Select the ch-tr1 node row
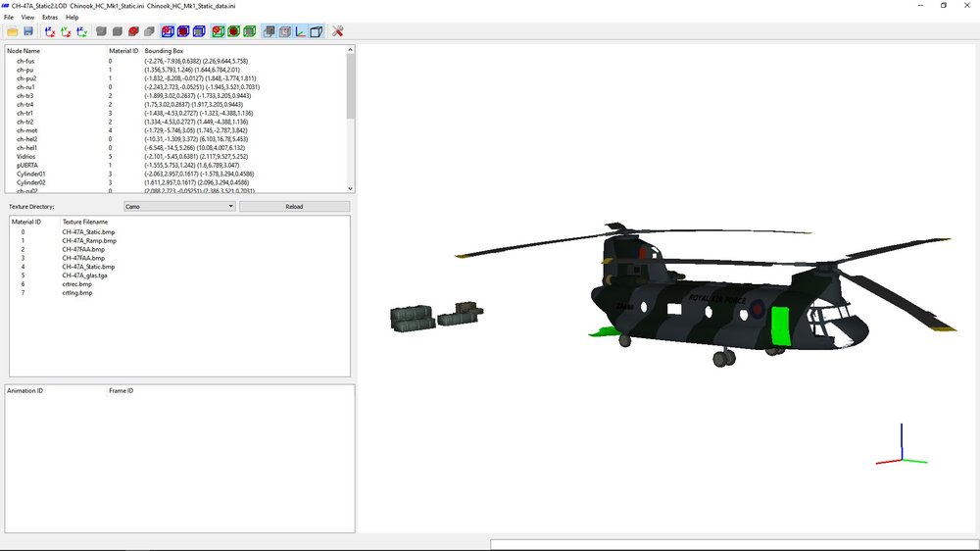The image size is (980, 551). tap(175, 113)
